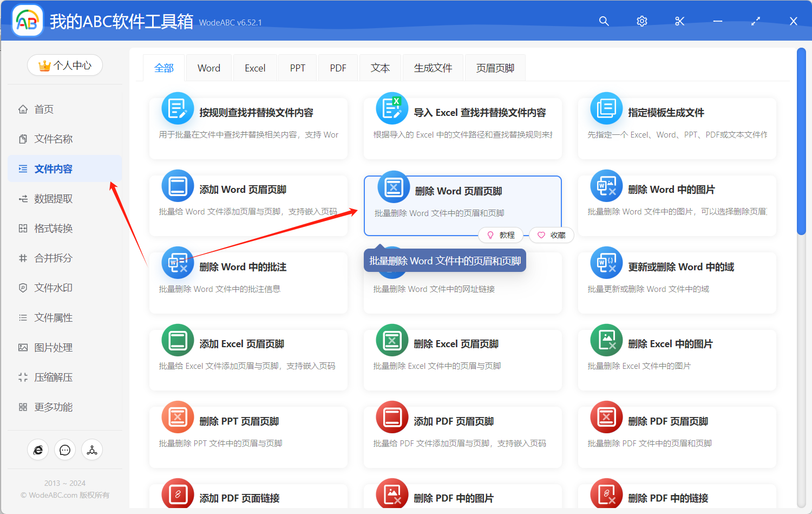Switch to the 页眉页脚 tab
Screen dimensions: 812x514
pos(494,67)
